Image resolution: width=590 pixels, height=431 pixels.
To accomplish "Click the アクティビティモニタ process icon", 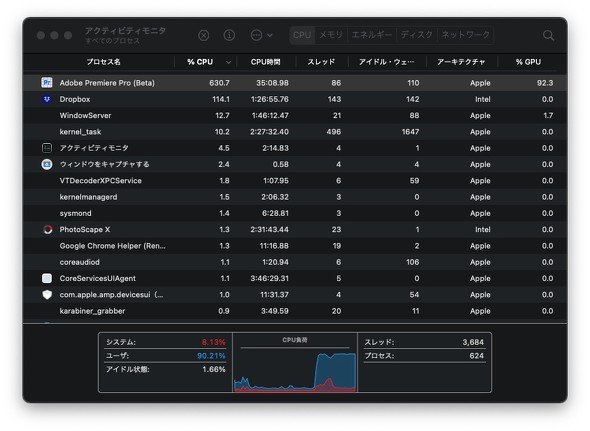I will (x=47, y=148).
